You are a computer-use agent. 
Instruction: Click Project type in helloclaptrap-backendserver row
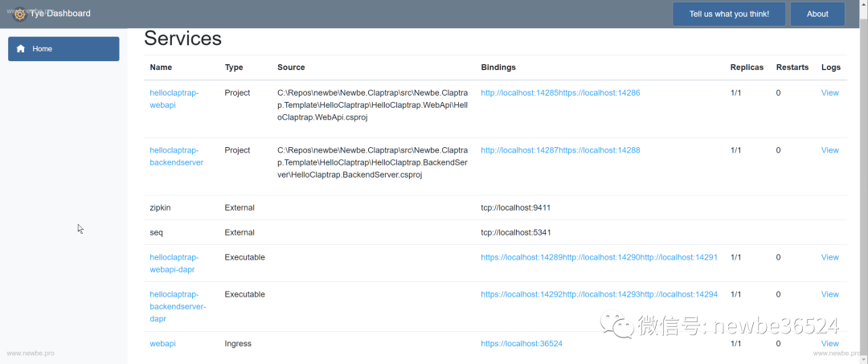[237, 150]
